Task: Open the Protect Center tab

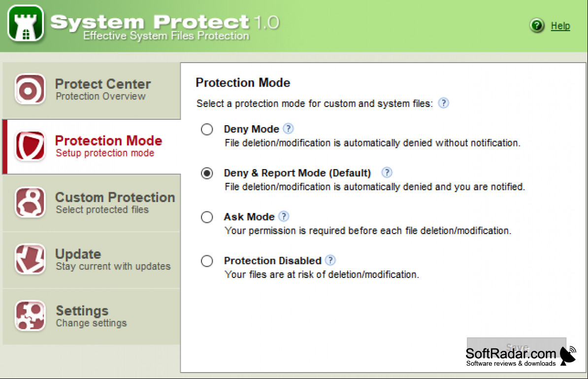Action: click(x=92, y=90)
